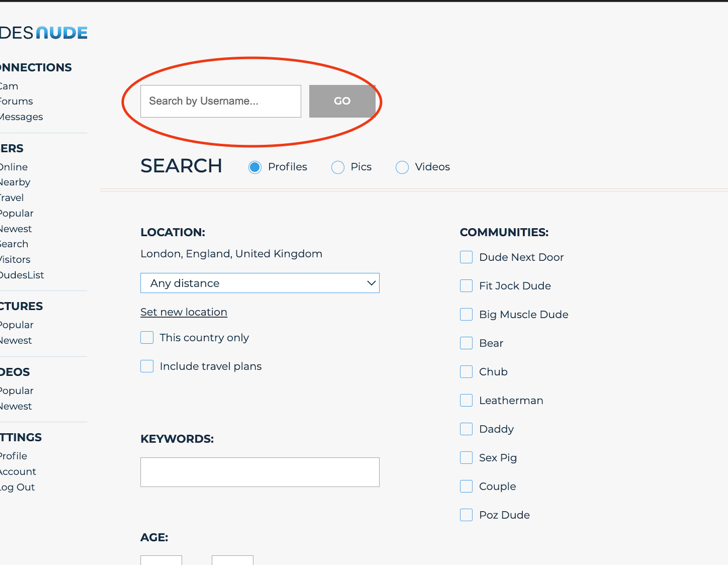Enable the Couple community checkbox
This screenshot has height=565, width=728.
466,487
